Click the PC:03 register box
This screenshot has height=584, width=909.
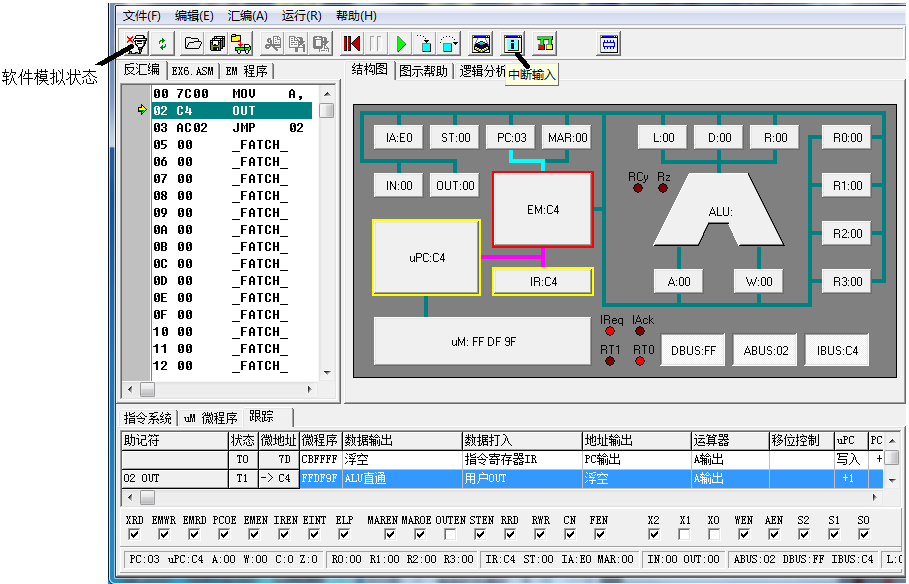[512, 138]
